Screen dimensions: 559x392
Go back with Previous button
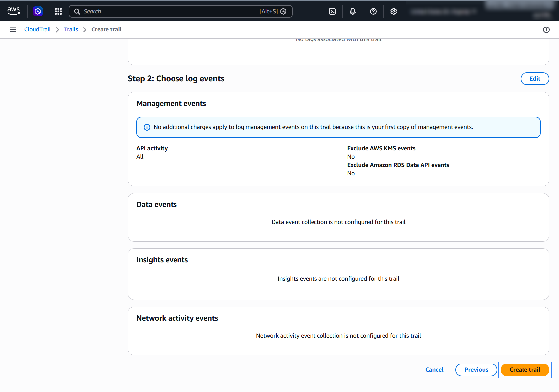tap(476, 370)
